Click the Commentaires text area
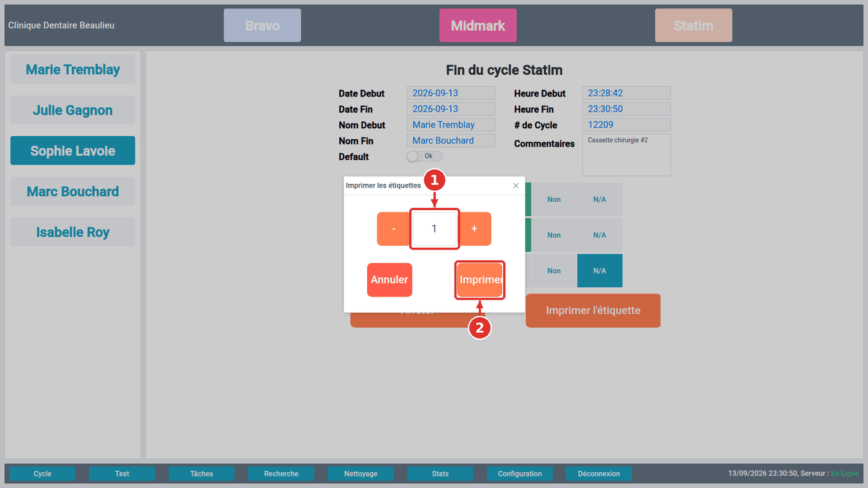 pyautogui.click(x=626, y=155)
